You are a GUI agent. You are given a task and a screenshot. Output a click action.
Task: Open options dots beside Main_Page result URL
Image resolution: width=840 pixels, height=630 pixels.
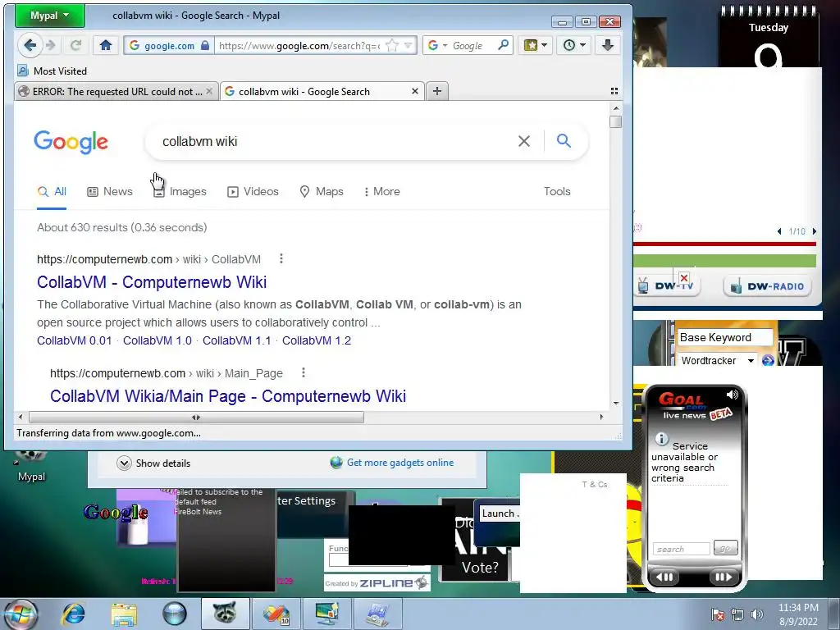click(304, 373)
